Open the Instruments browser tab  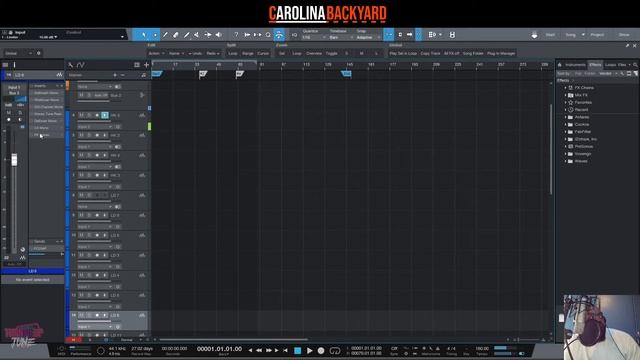575,65
